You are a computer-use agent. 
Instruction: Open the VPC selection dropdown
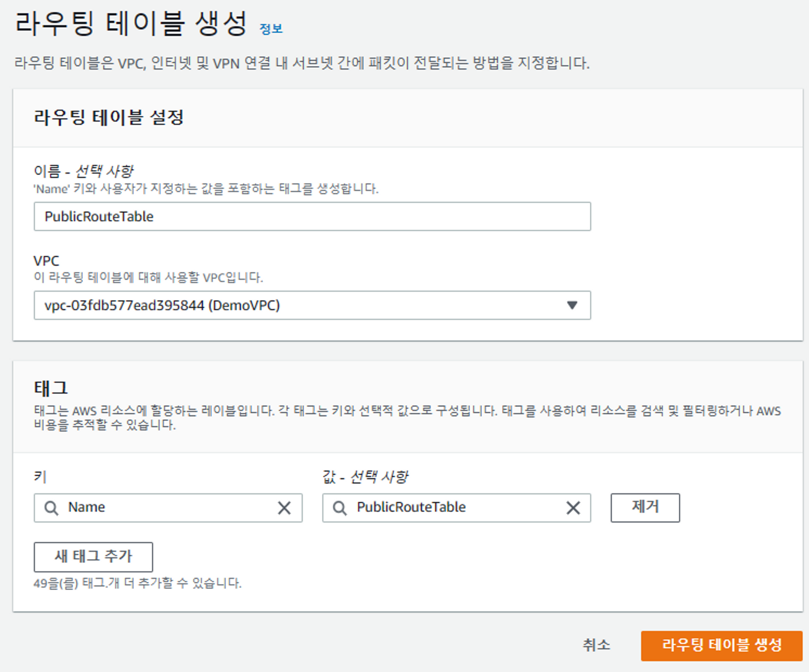click(303, 305)
